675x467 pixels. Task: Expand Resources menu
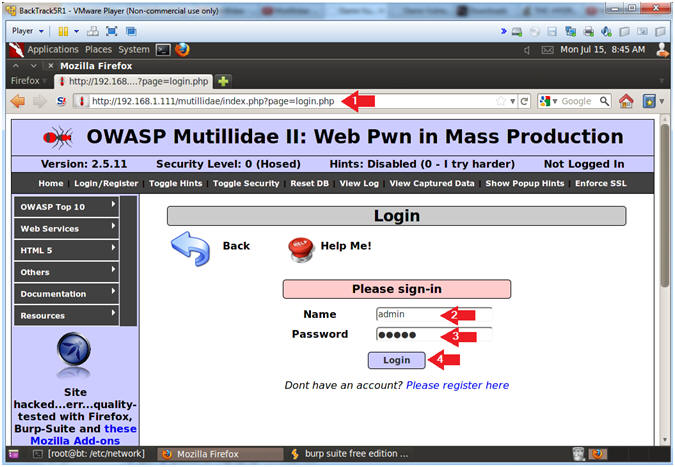pos(66,315)
